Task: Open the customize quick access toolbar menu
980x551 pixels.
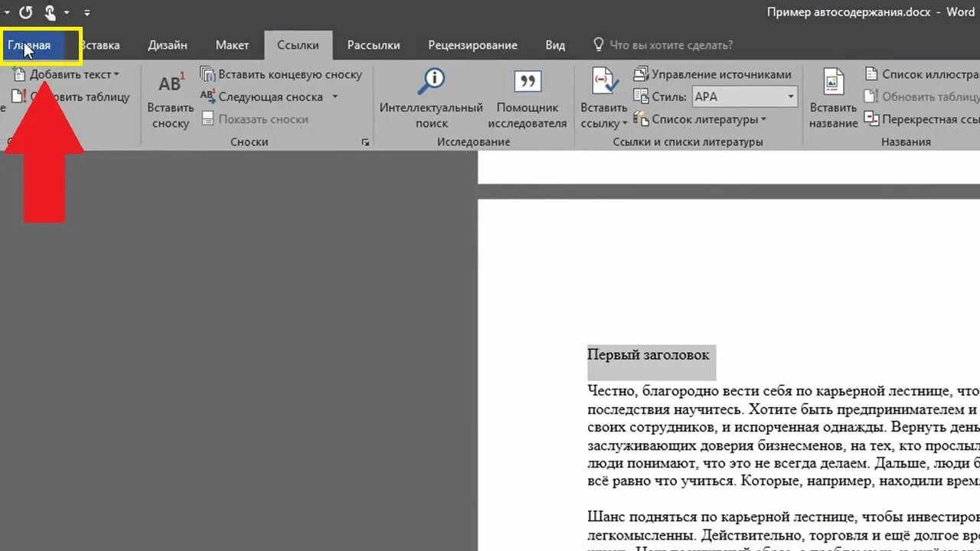Action: (x=87, y=12)
